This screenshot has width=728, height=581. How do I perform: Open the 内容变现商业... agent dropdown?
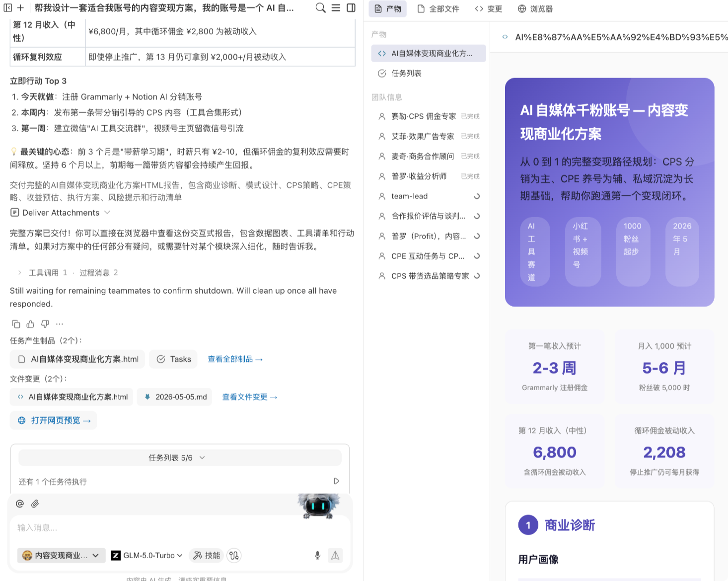coord(61,555)
